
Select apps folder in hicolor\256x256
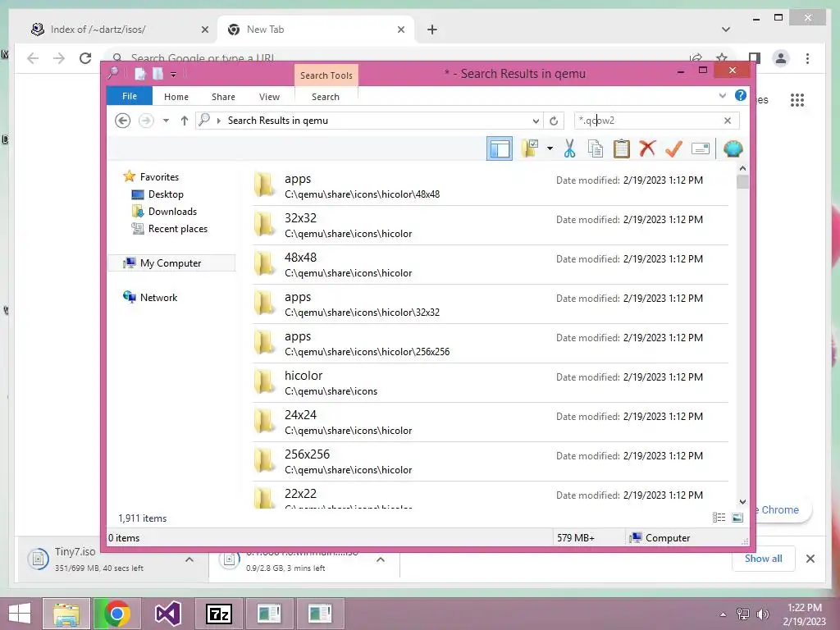click(x=491, y=344)
